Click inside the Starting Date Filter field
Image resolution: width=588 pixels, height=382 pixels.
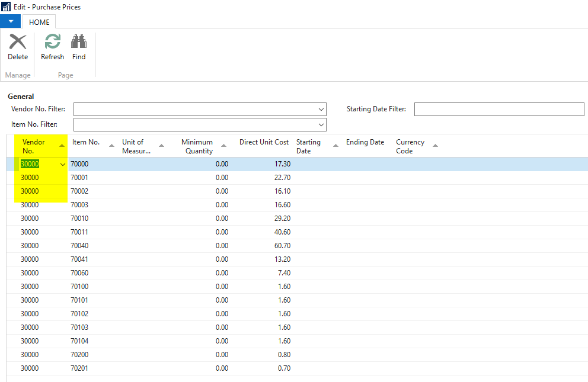pyautogui.click(x=499, y=109)
